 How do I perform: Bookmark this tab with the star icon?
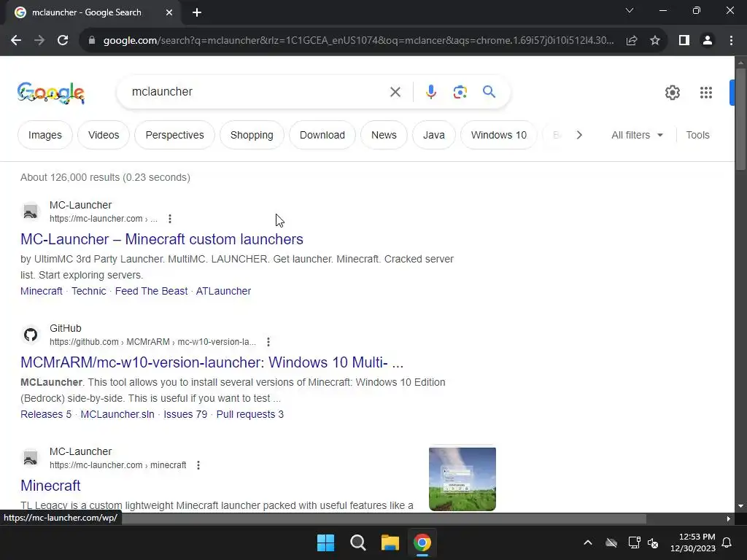click(x=655, y=41)
